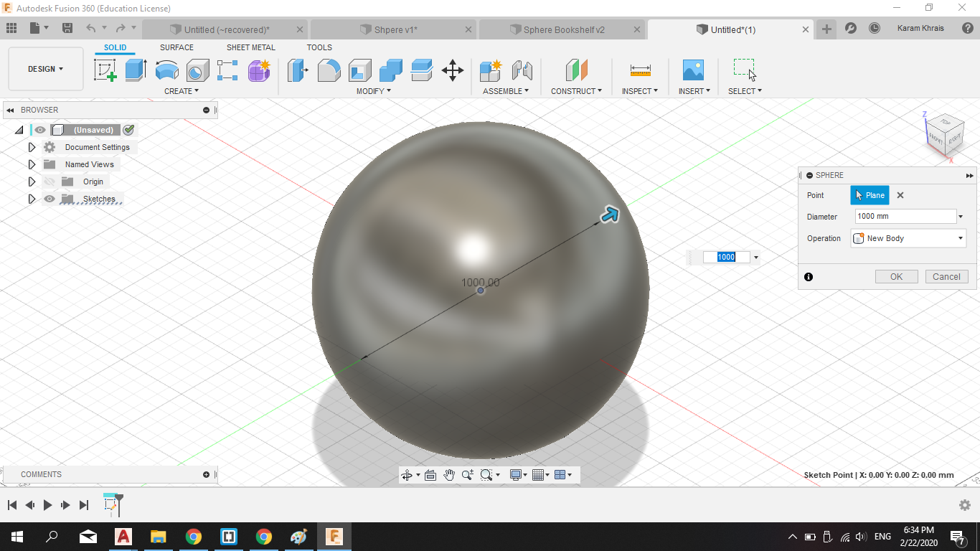Screen dimensions: 980x551
Task: Click OK in the Sphere dialog
Action: click(896, 277)
